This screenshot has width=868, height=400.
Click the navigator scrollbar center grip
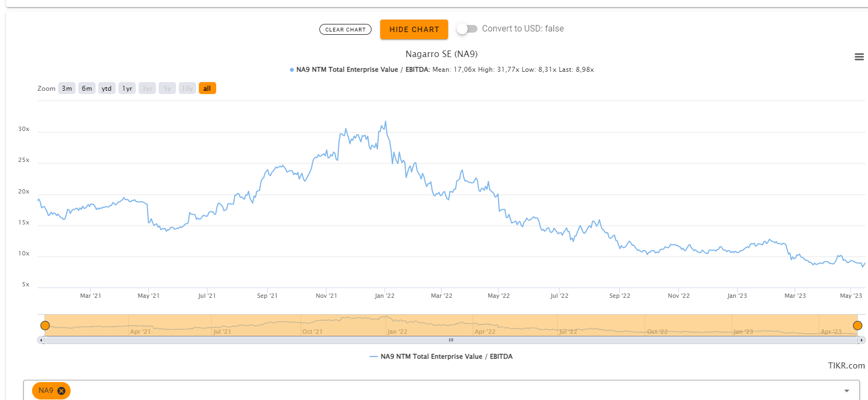[451, 340]
